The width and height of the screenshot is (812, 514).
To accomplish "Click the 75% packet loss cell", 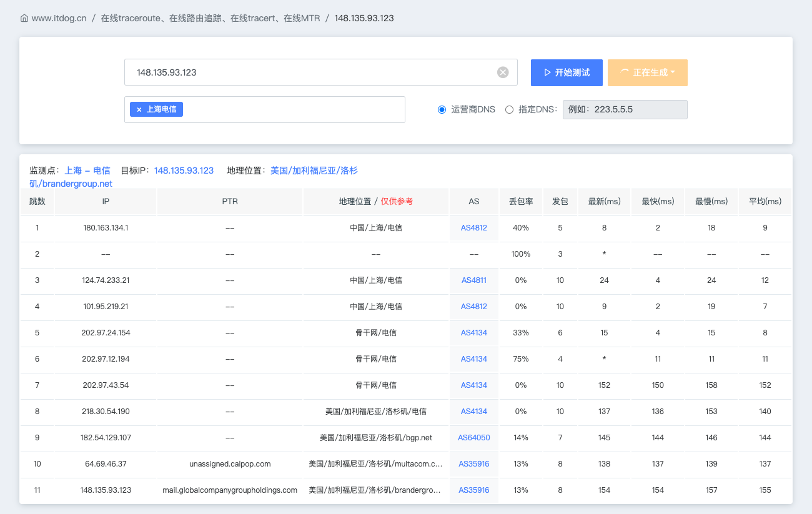I will point(521,359).
